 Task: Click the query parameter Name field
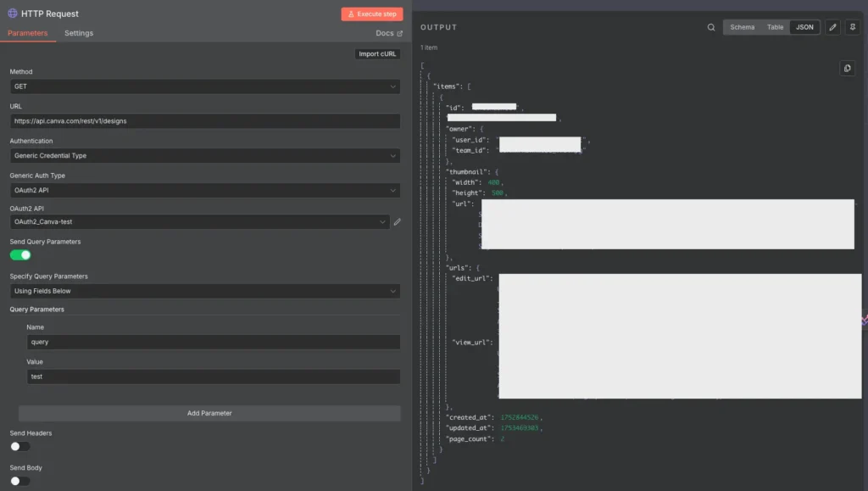coord(213,342)
